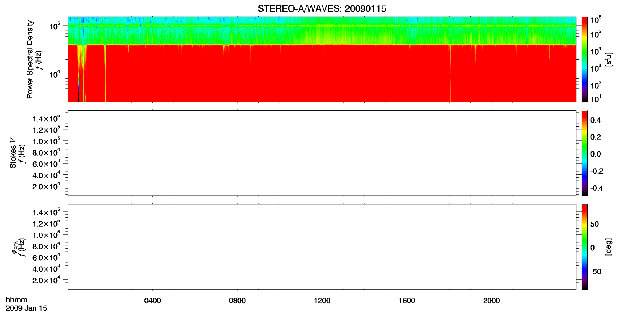Click the degree colorbar of bottom panel
The height and width of the screenshot is (332, 644).
584,247
